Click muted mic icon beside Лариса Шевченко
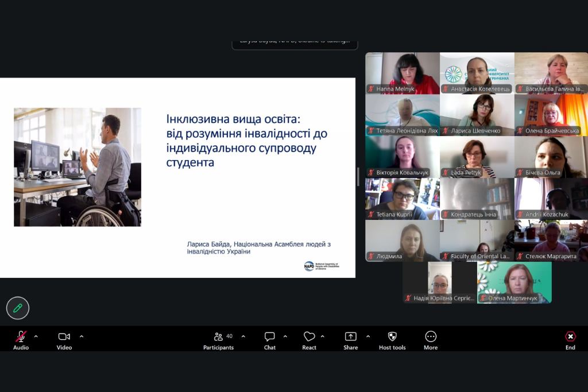This screenshot has width=588, height=392. [x=446, y=131]
